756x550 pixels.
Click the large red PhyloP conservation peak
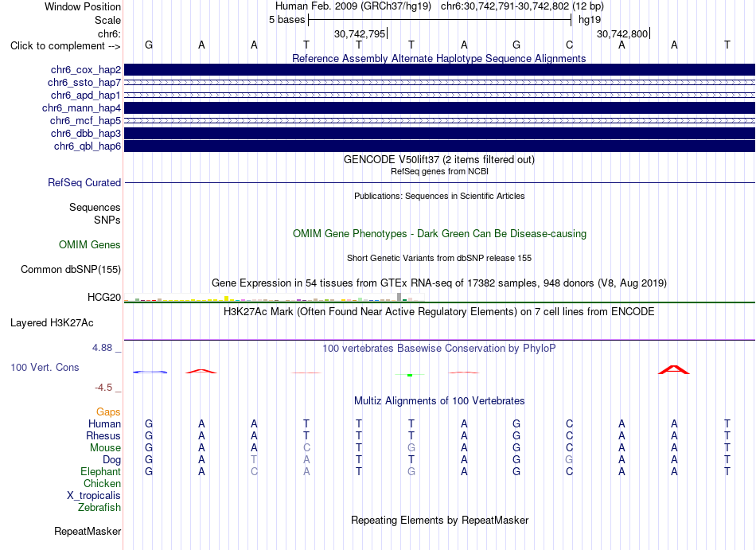pyautogui.click(x=674, y=370)
